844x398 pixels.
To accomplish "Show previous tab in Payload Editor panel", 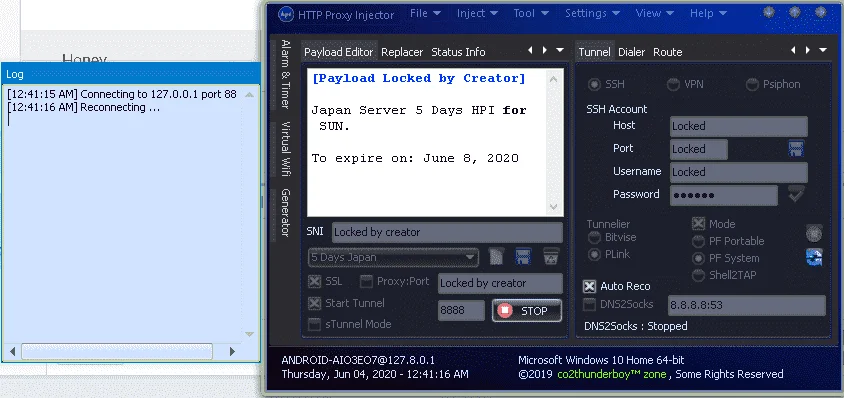I will point(530,50).
